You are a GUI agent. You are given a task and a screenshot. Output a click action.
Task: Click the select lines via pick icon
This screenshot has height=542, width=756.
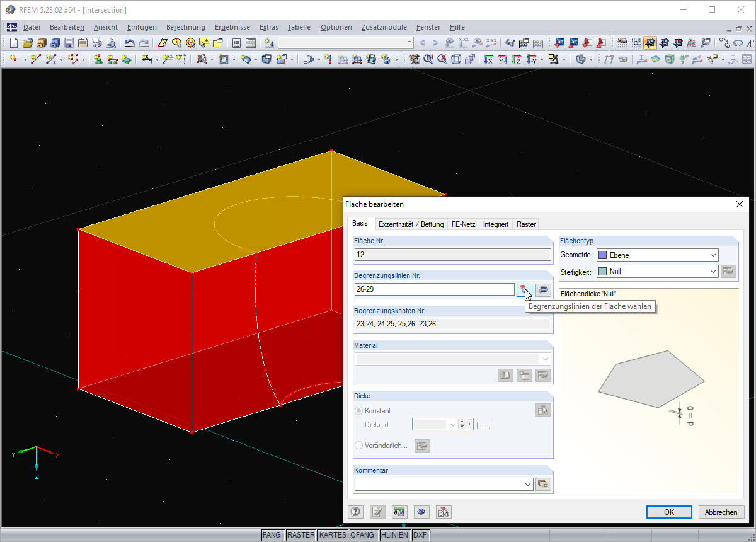pos(524,289)
